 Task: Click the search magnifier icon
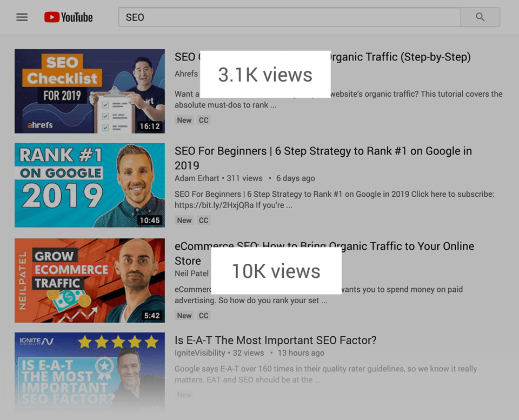[x=480, y=17]
